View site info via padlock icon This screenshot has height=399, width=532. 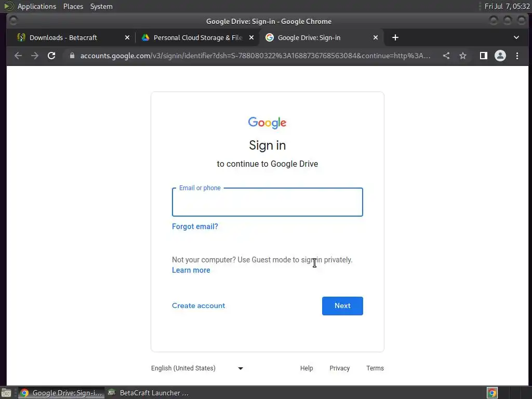click(72, 56)
